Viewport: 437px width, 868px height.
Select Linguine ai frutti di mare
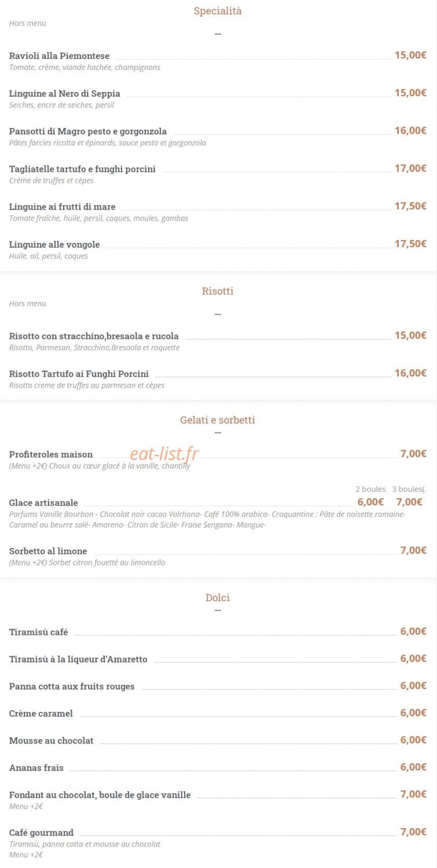[x=63, y=207]
